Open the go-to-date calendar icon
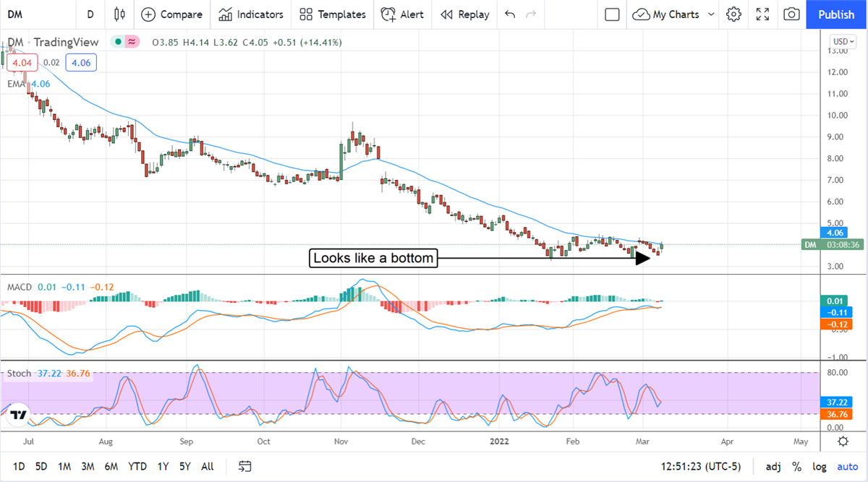The height and width of the screenshot is (482, 868). coord(245,466)
